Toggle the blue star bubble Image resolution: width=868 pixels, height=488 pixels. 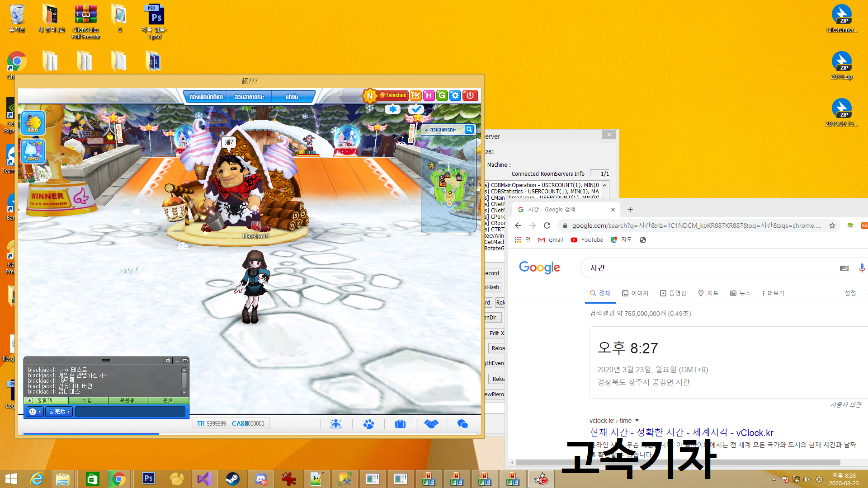pos(392,109)
